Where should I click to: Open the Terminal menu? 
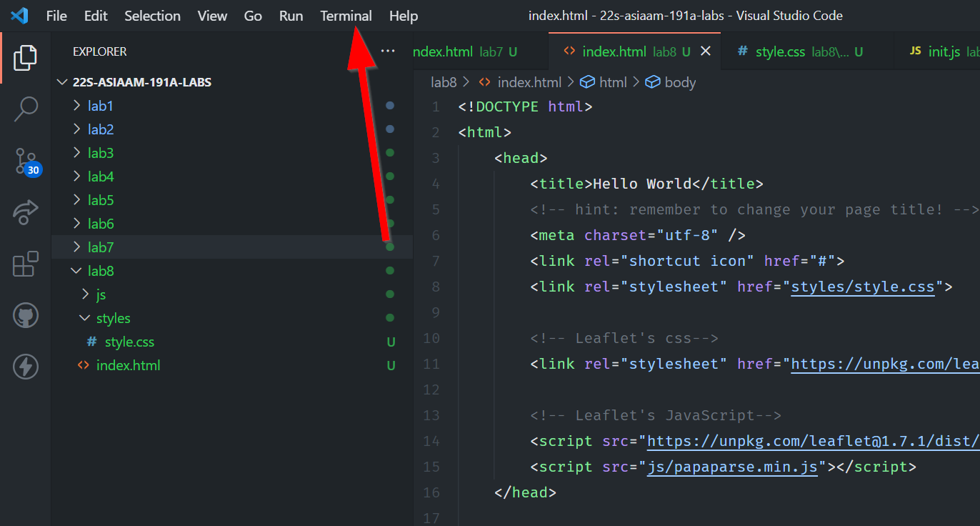click(346, 16)
